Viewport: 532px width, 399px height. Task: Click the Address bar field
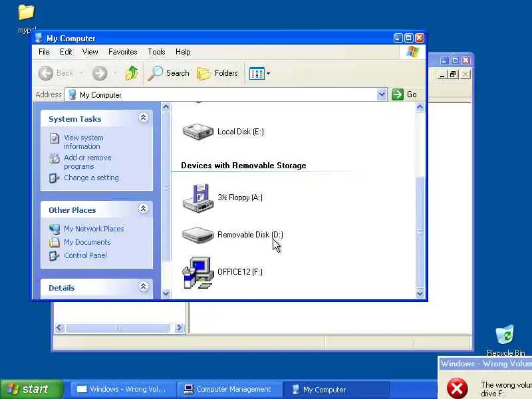click(222, 94)
